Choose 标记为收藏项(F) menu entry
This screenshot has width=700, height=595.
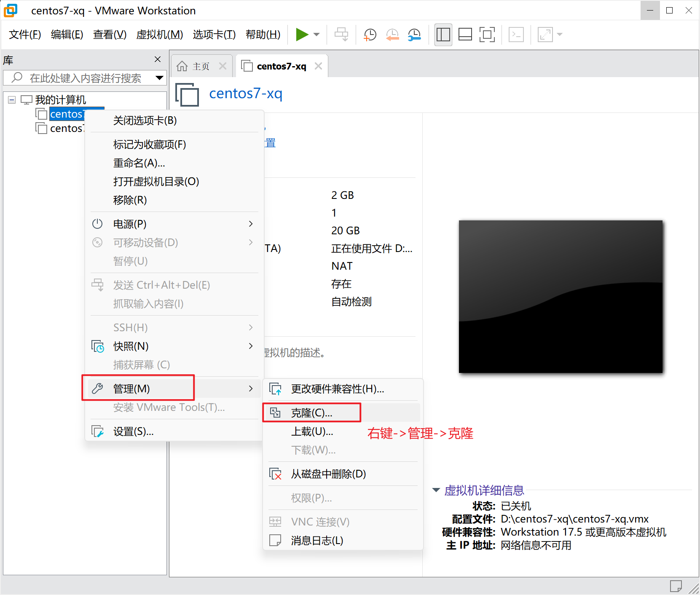point(174,145)
